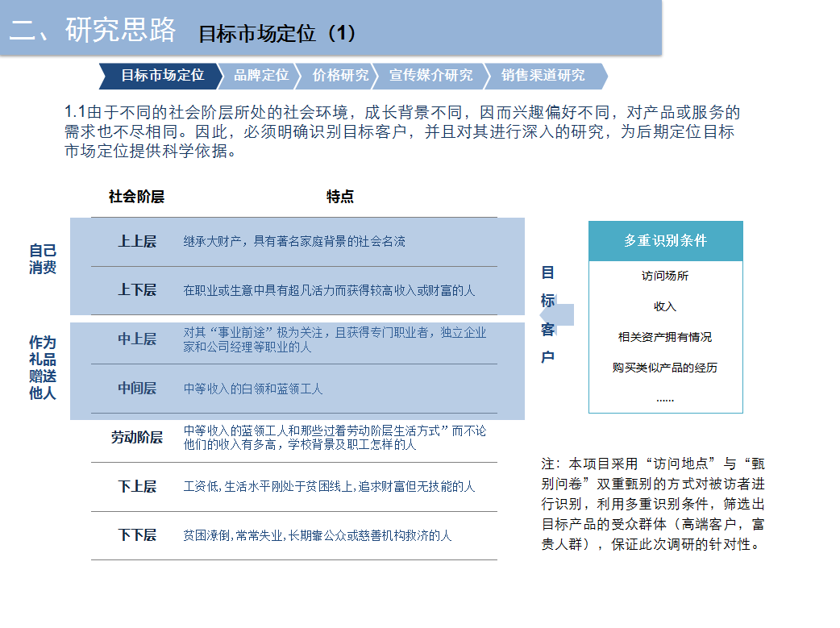Click the 特点 column header
Screen dimensions: 840x628
click(340, 197)
